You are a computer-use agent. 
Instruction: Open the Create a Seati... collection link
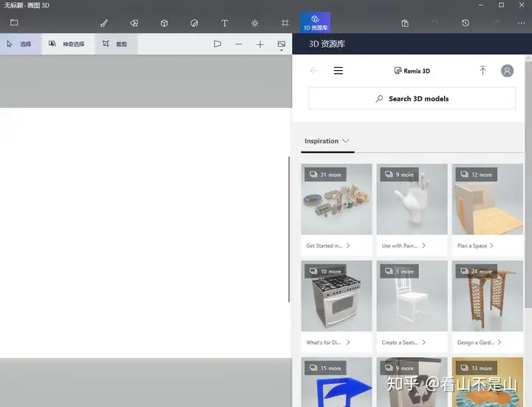(403, 343)
